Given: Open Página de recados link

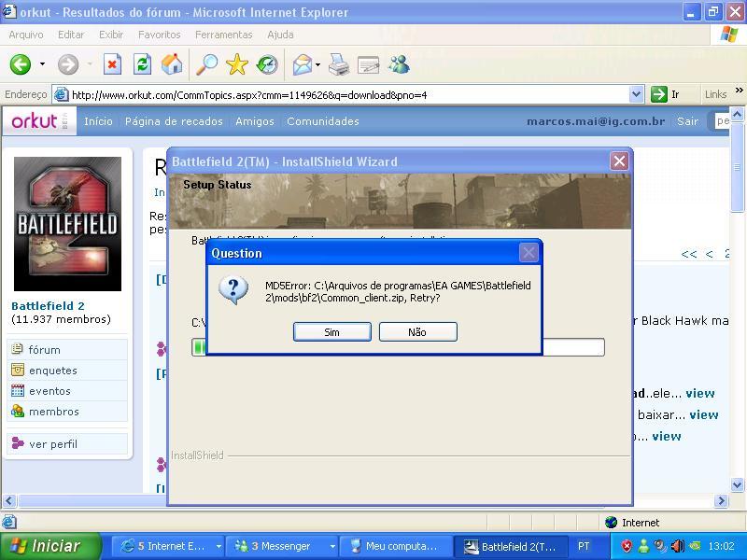Looking at the screenshot, I should point(174,121).
